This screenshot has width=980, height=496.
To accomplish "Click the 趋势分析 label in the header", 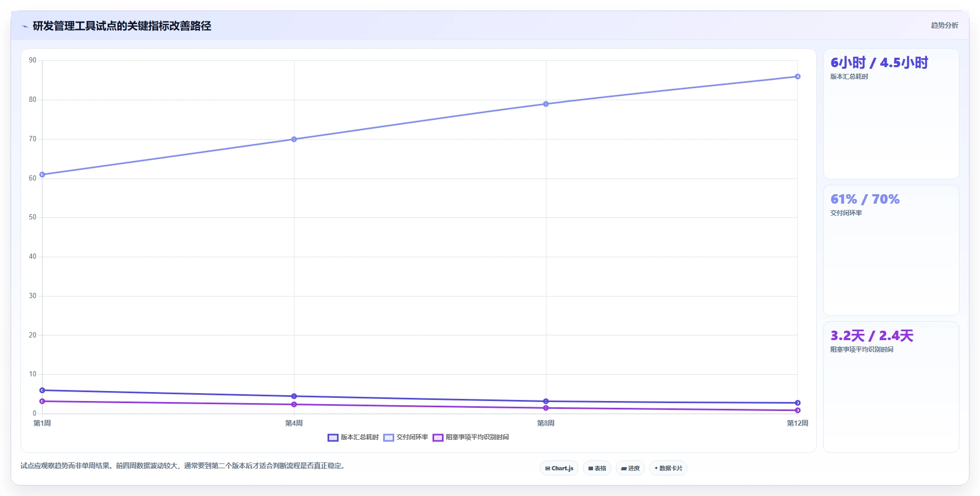I will pyautogui.click(x=944, y=25).
